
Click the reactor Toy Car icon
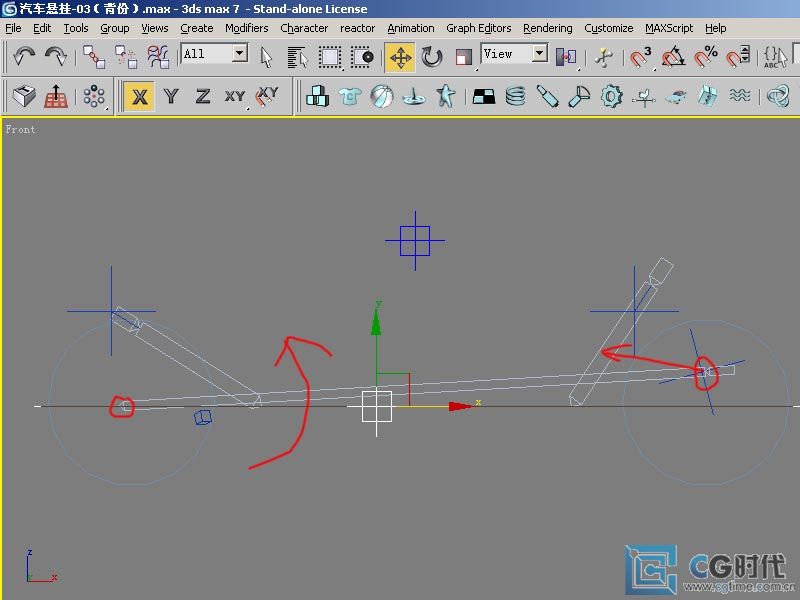pos(676,96)
